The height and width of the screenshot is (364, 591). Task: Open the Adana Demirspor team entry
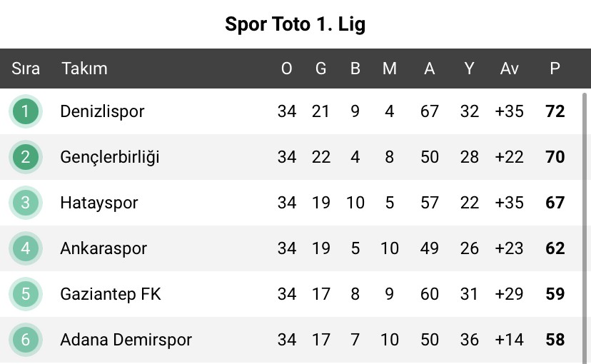pos(126,340)
